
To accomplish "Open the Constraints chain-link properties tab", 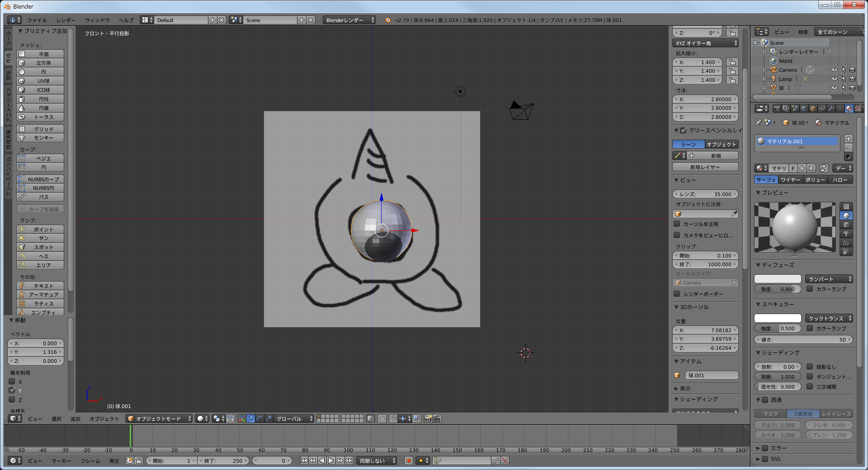I will [x=822, y=108].
